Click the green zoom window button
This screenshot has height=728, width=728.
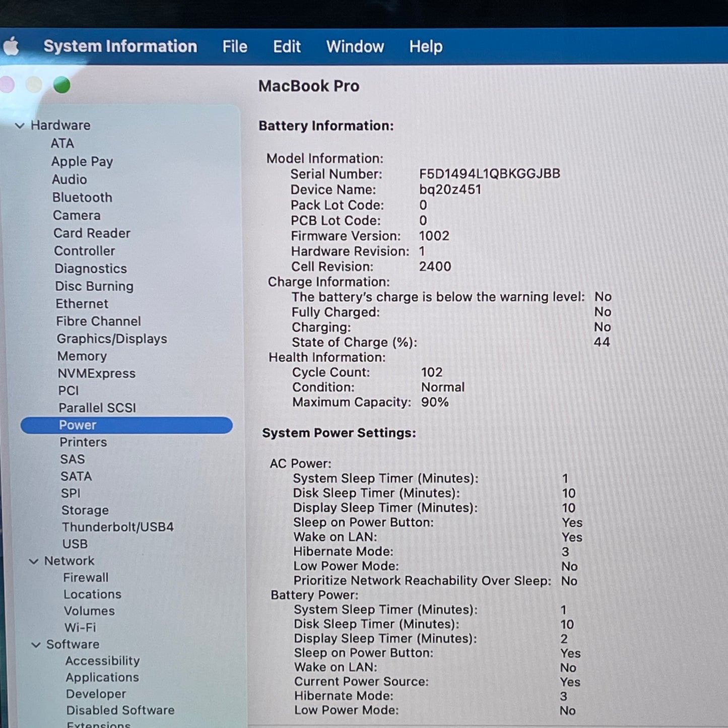tap(62, 85)
